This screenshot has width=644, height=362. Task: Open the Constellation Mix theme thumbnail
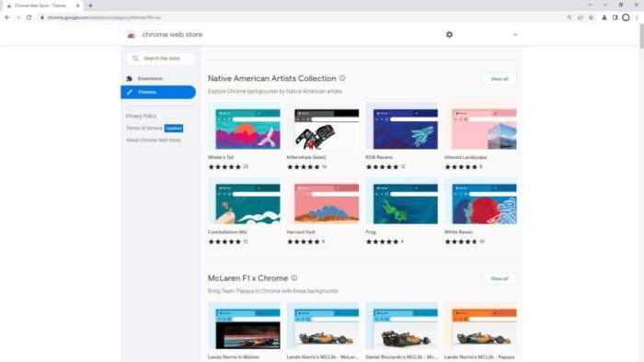(245, 202)
